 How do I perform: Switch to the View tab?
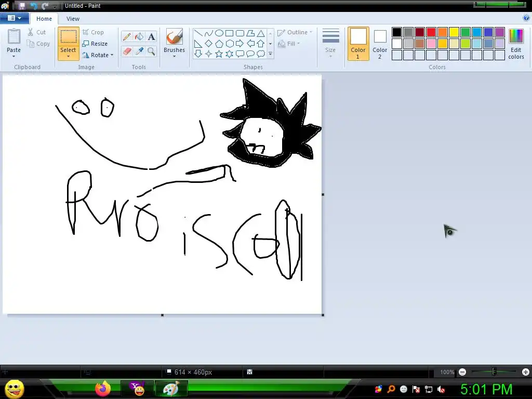tap(73, 19)
